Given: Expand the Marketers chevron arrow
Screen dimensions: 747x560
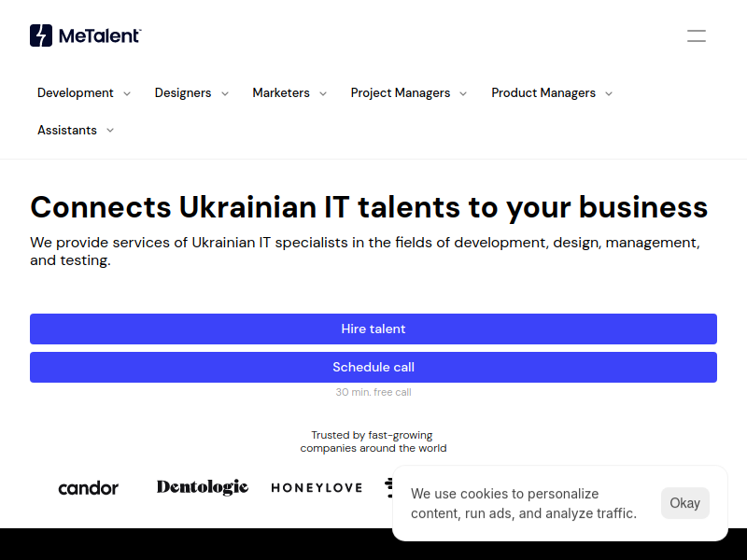Looking at the screenshot, I should pos(323,94).
